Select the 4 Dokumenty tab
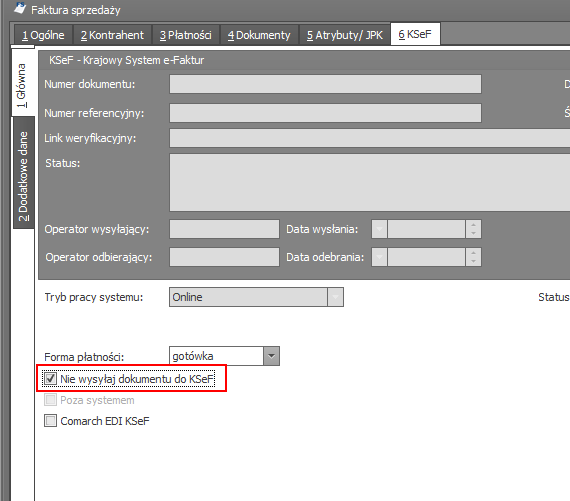The height and width of the screenshot is (501, 570). pyautogui.click(x=259, y=35)
